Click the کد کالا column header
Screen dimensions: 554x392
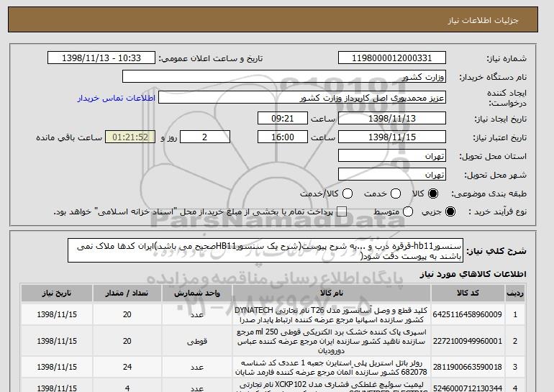point(468,293)
